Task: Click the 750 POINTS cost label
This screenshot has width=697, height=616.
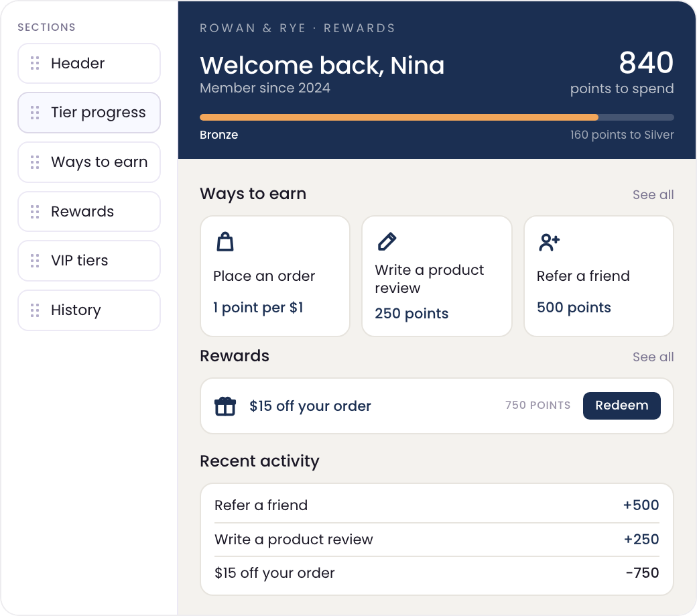Action: tap(537, 406)
